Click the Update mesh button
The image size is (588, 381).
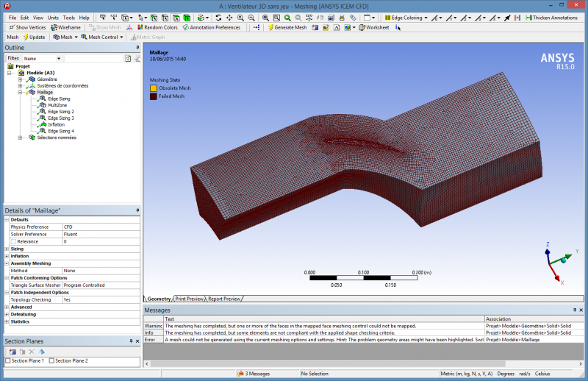pyautogui.click(x=33, y=37)
